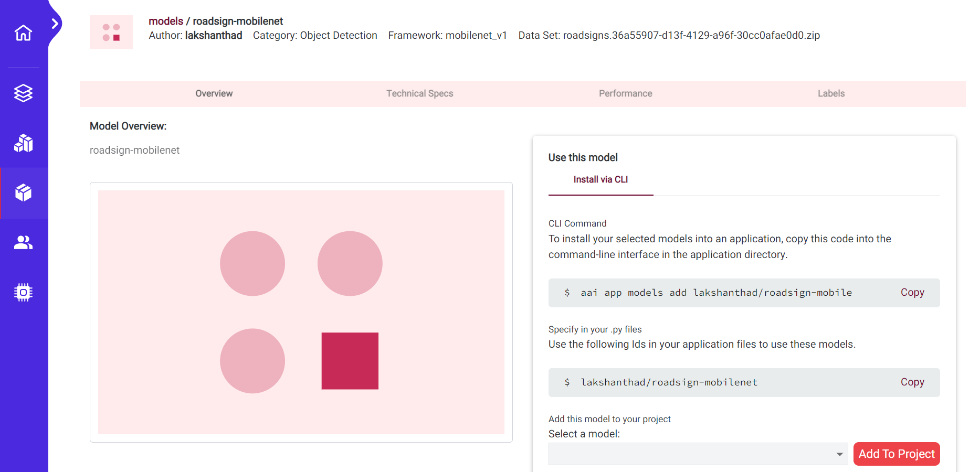
Task: Click author name lakshanthad
Action: 214,35
